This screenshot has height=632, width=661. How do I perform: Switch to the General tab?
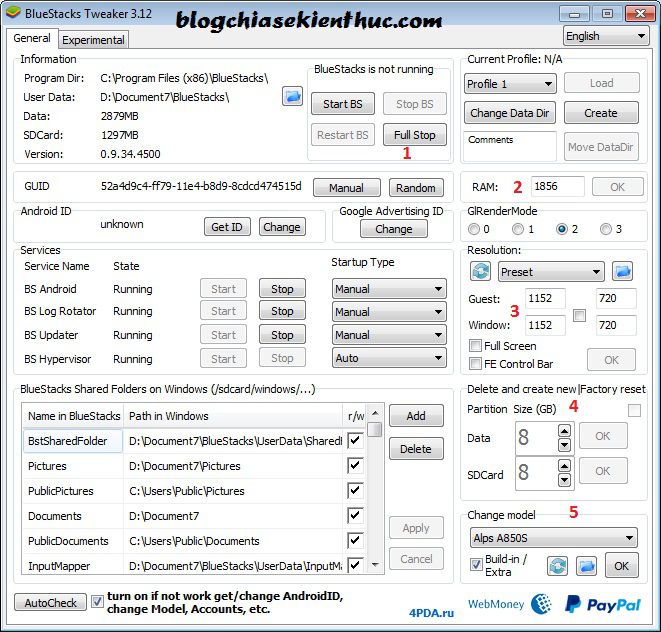click(32, 38)
